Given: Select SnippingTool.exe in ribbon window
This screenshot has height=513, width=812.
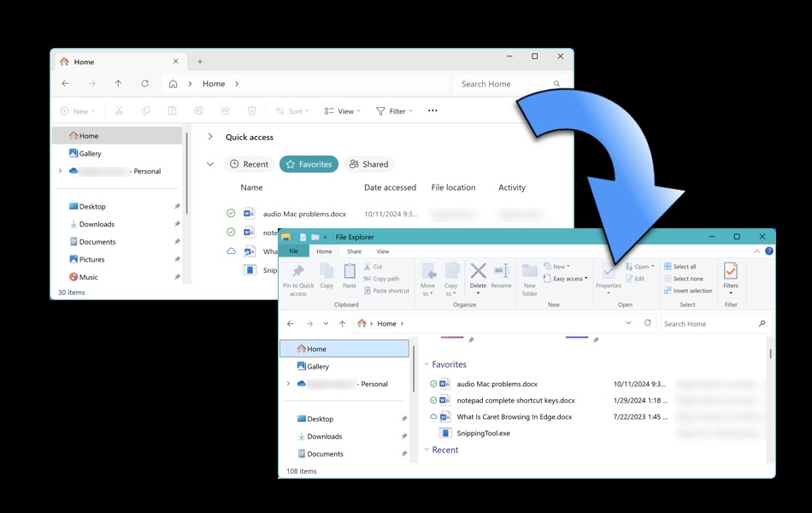Looking at the screenshot, I should point(483,433).
